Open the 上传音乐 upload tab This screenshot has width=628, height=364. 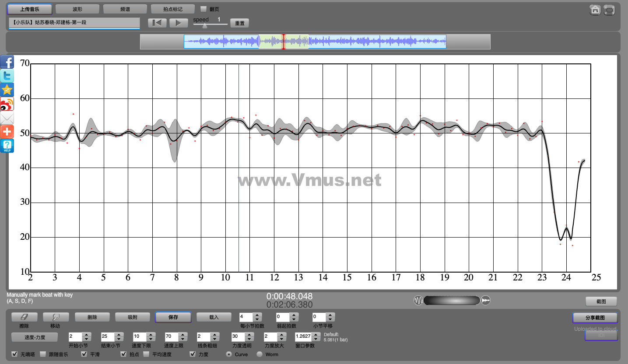(30, 9)
